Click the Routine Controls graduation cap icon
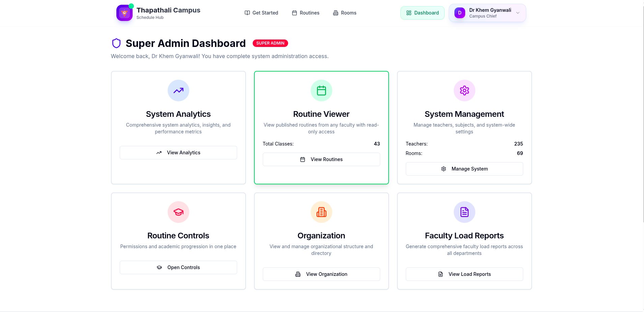The height and width of the screenshot is (312, 644). pyautogui.click(x=178, y=212)
